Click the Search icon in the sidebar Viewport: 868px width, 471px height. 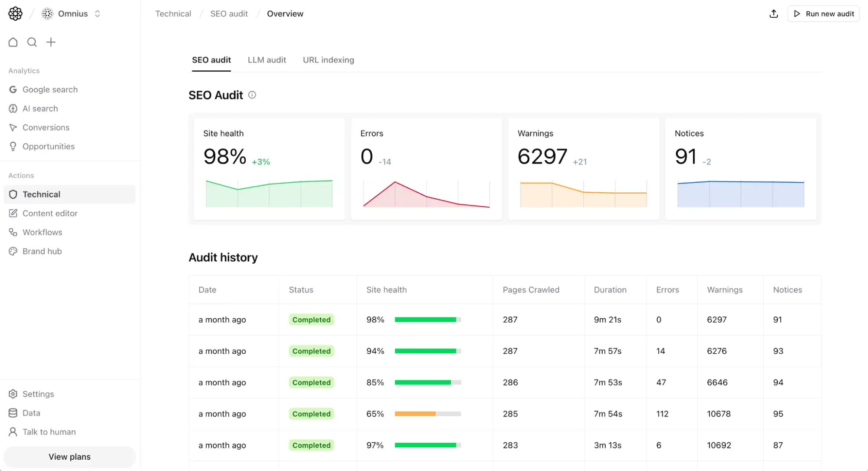(x=32, y=42)
